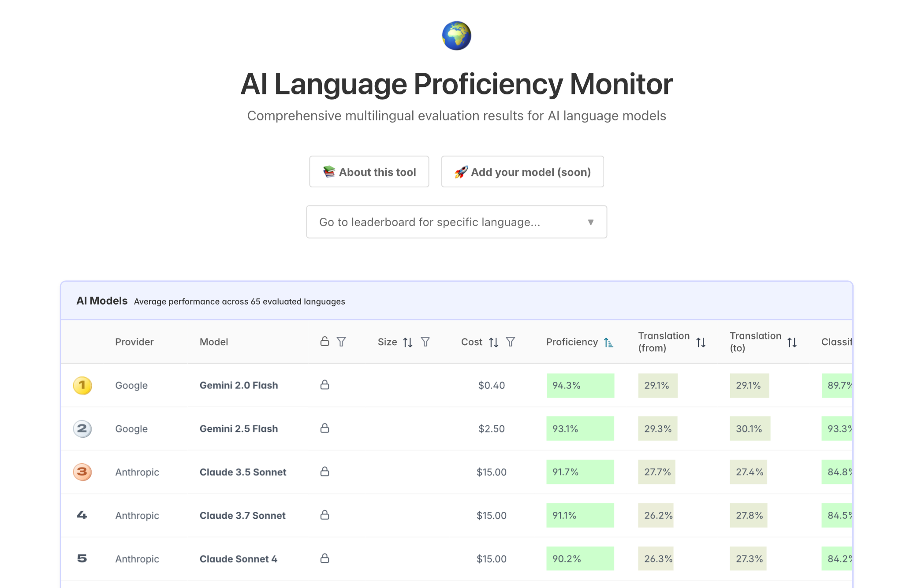Image resolution: width=910 pixels, height=588 pixels.
Task: Click the 91.7% proficiency bar
Action: click(580, 472)
